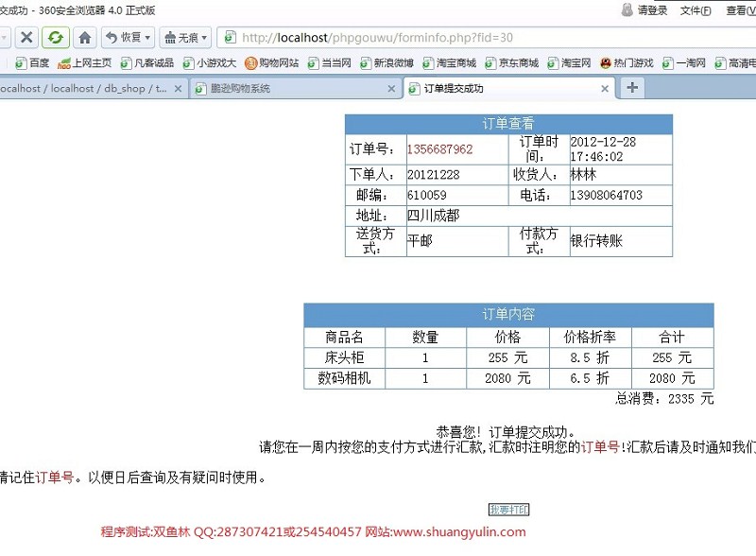Click the recipient name 林林
Image resolution: width=756 pixels, height=556 pixels.
pyautogui.click(x=583, y=174)
